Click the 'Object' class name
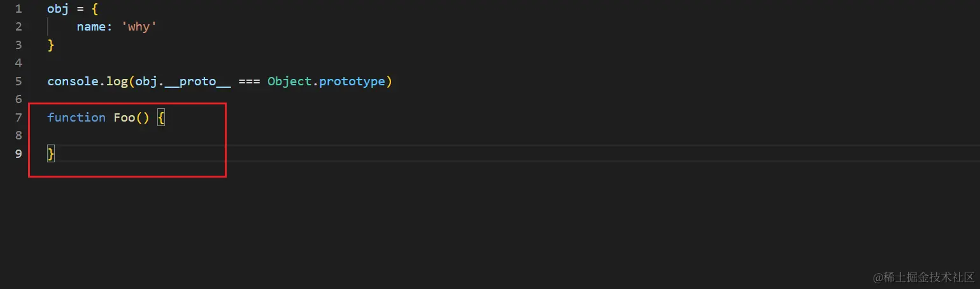 click(290, 81)
